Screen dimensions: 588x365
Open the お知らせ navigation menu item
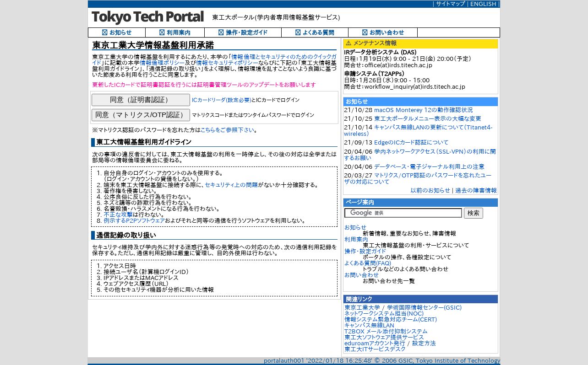click(117, 32)
